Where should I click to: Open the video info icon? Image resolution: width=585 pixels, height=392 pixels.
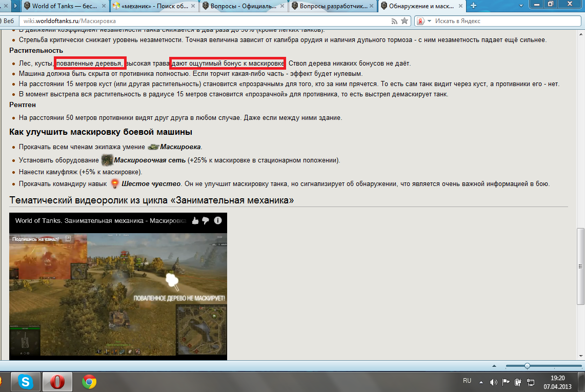pos(218,220)
